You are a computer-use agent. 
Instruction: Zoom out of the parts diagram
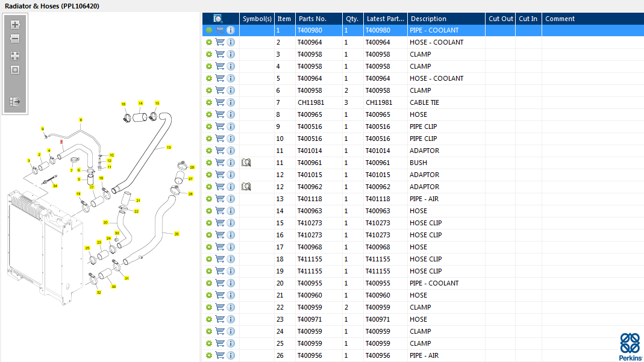point(15,39)
